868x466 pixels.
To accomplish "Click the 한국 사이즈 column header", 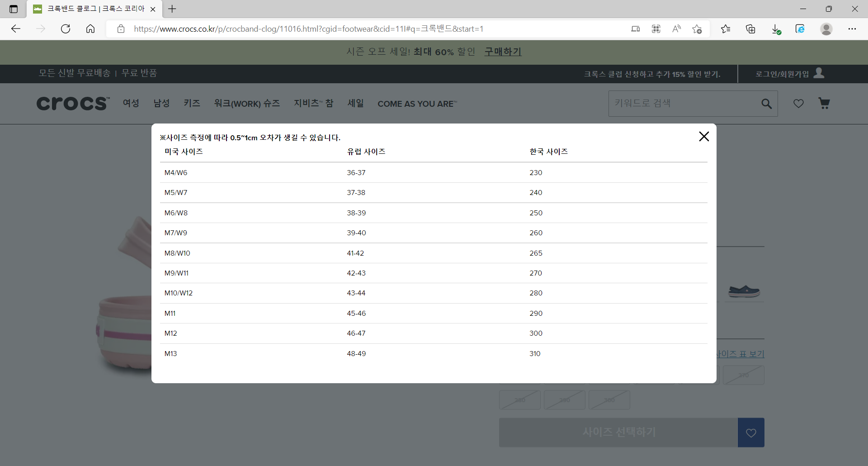I will point(548,152).
